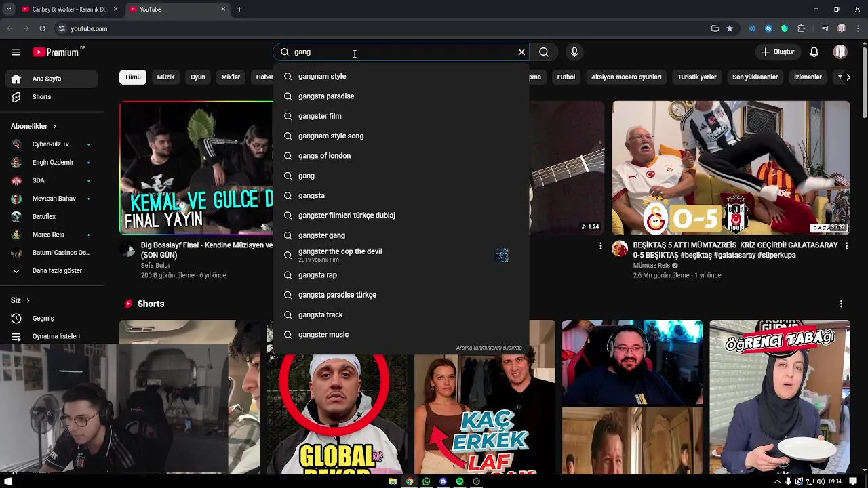Open the tab search dropdown arrow
The height and width of the screenshot is (488, 868).
[x=8, y=9]
